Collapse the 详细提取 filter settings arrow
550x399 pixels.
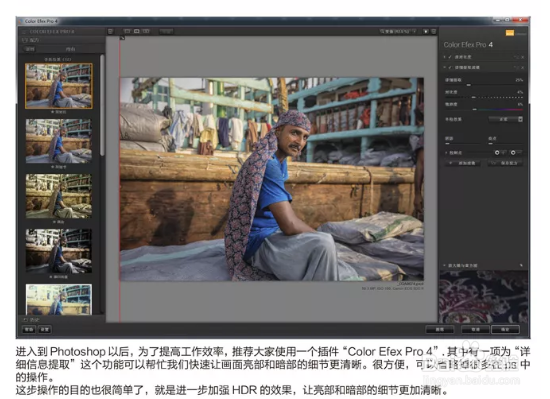[445, 67]
